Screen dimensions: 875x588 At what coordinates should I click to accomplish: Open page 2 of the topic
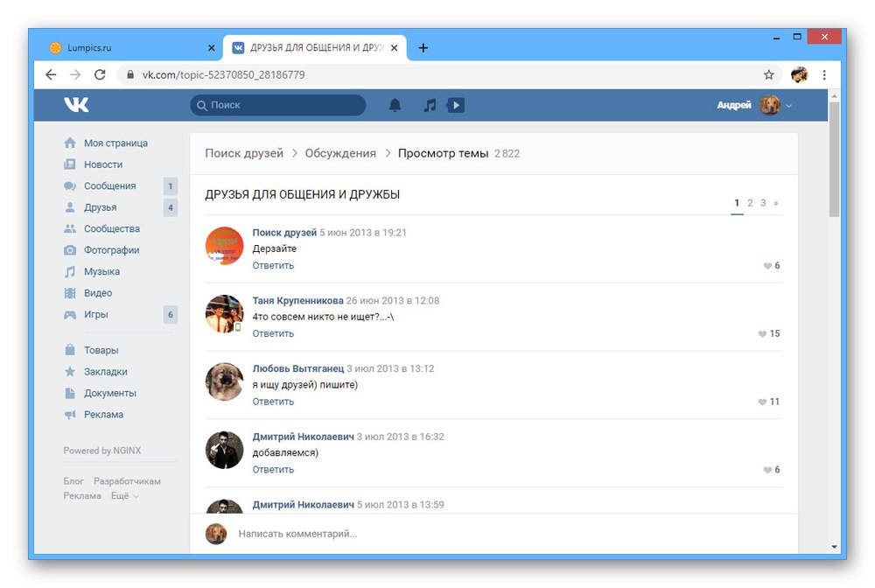pyautogui.click(x=750, y=202)
